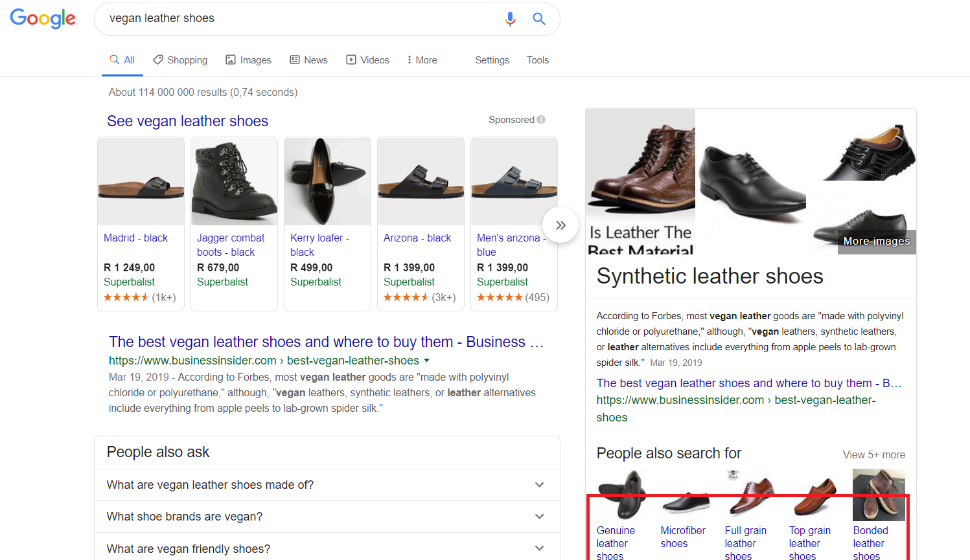
Task: Click the Arizona black sandal image
Action: (421, 181)
